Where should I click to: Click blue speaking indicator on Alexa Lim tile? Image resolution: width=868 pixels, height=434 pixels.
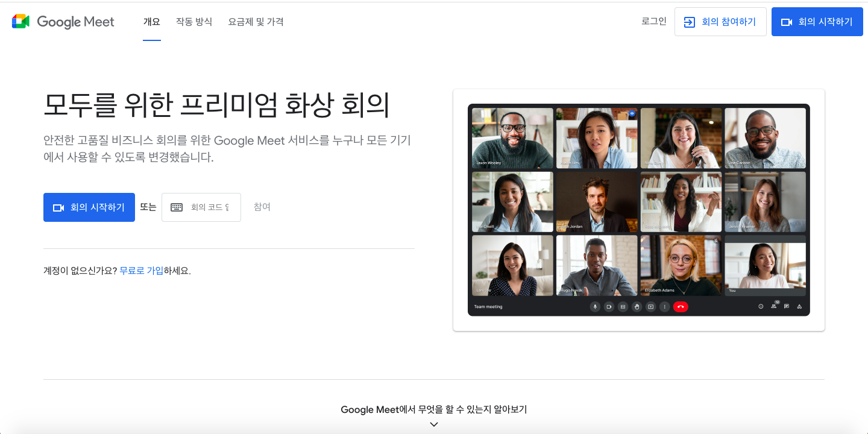click(x=632, y=113)
